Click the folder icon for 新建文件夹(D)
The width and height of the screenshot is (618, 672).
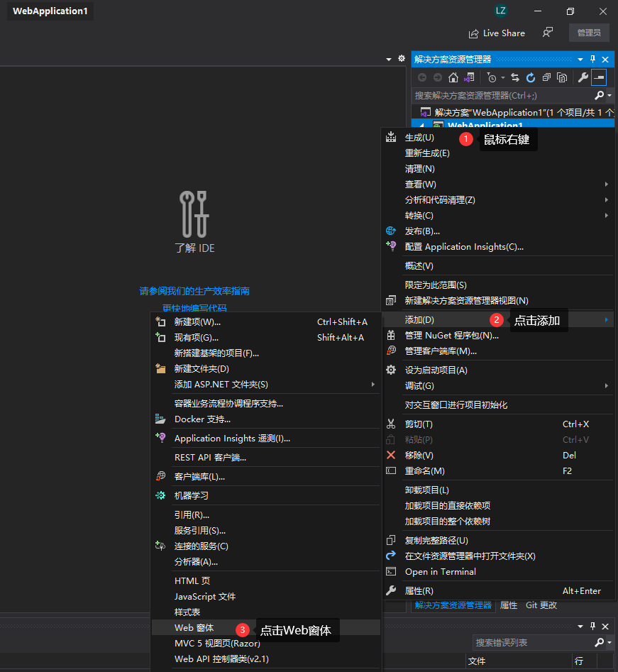point(160,368)
